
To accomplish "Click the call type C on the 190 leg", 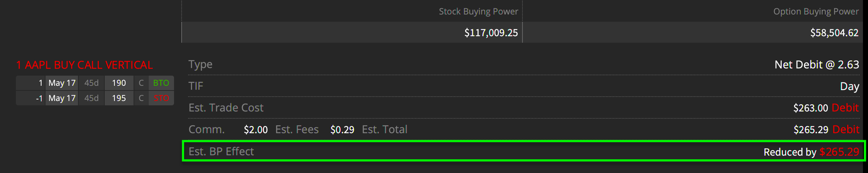I will point(141,83).
